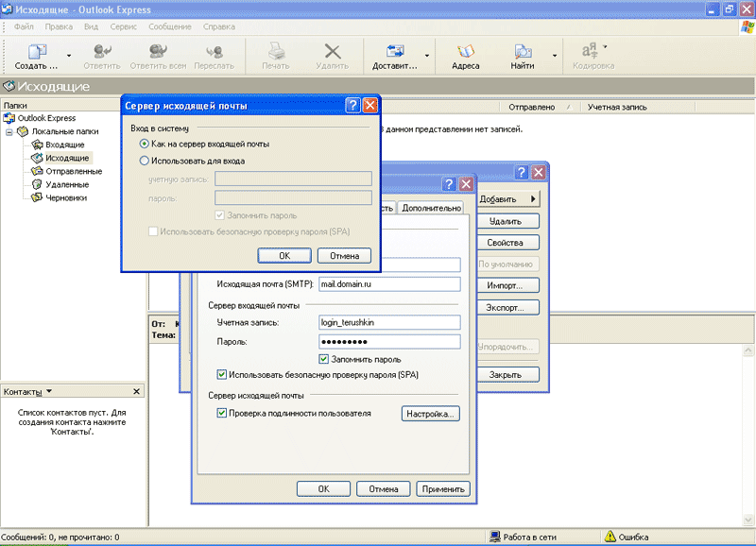Select the Local Folders icon in tree
This screenshot has width=756, height=546.
pos(23,131)
